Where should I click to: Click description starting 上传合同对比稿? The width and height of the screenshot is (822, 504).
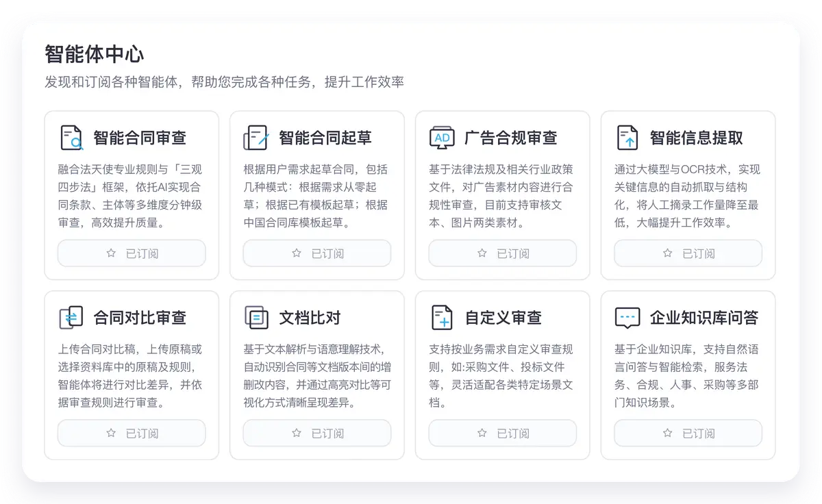130,376
